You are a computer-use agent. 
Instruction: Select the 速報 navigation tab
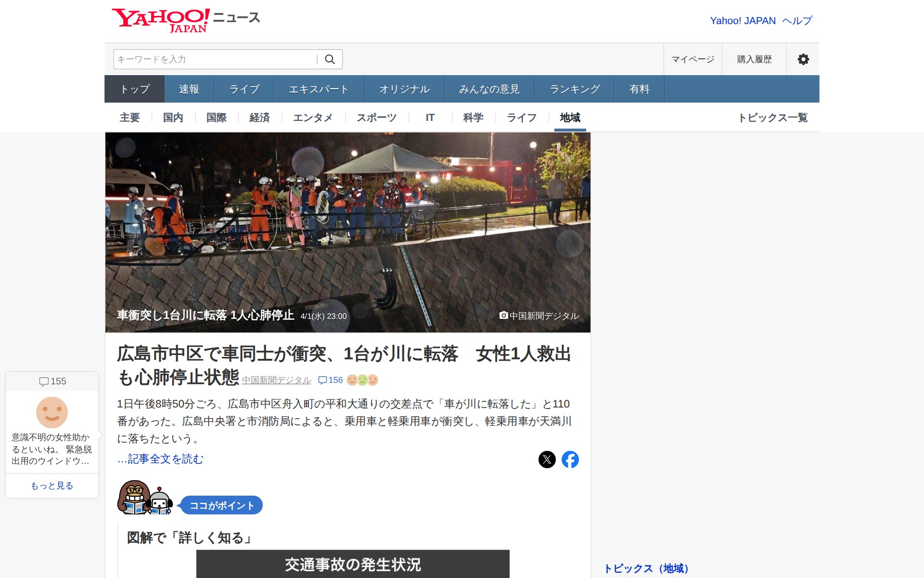coord(189,89)
